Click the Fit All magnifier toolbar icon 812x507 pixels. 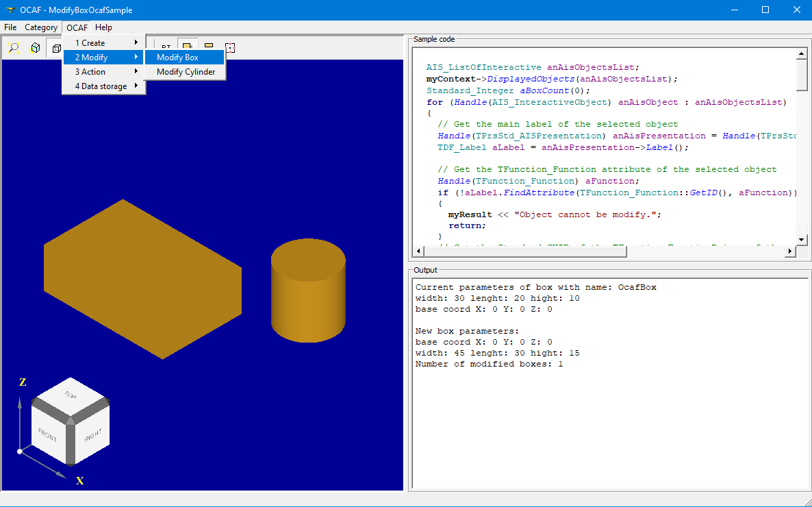pyautogui.click(x=13, y=48)
